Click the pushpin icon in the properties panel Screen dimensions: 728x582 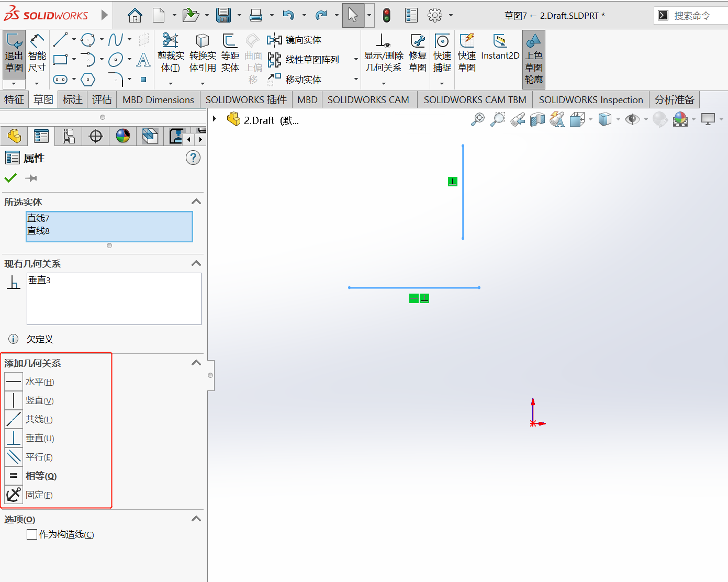coord(31,178)
